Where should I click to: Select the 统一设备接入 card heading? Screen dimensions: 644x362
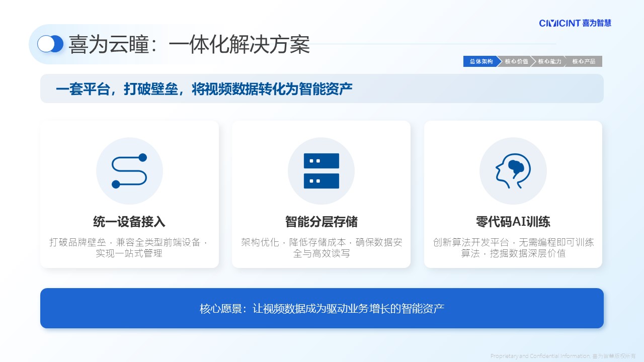point(129,222)
